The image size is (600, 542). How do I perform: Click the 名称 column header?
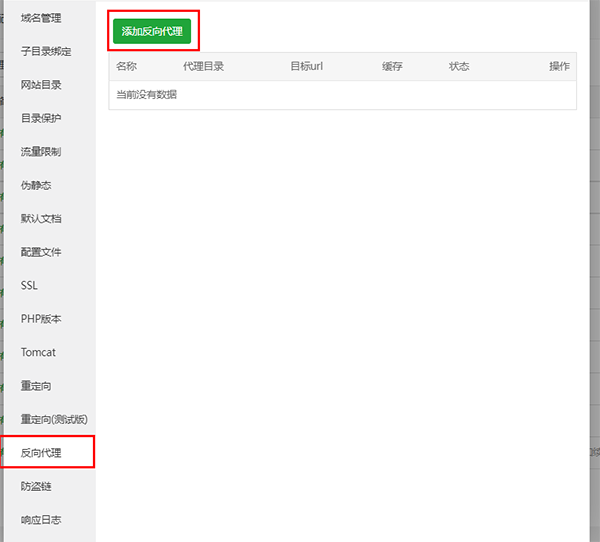(127, 67)
